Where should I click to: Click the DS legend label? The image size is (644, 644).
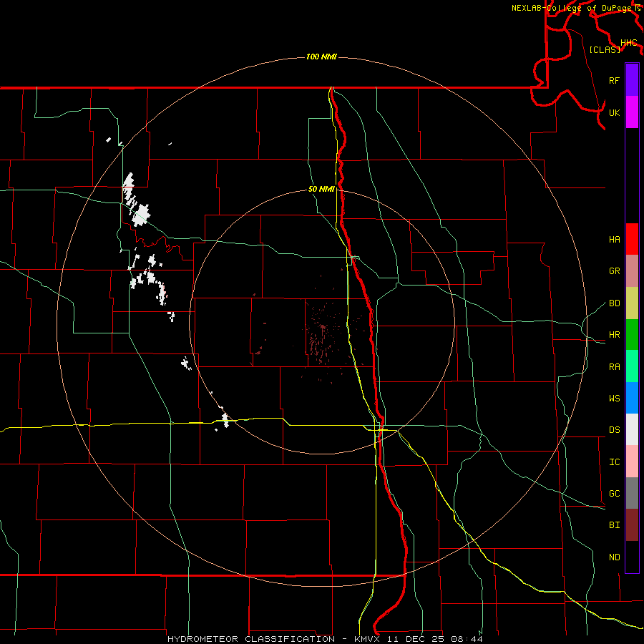[x=614, y=430]
